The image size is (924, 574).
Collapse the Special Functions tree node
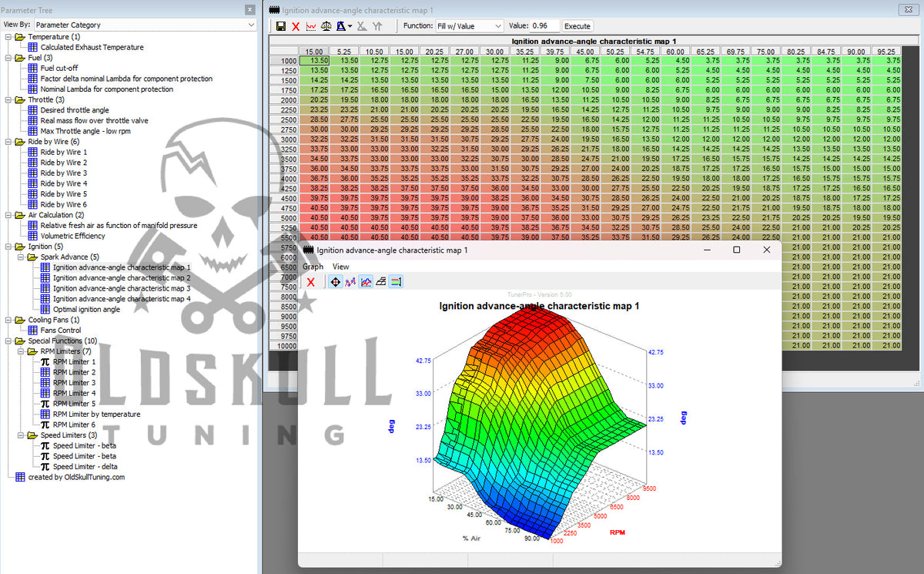click(x=8, y=341)
